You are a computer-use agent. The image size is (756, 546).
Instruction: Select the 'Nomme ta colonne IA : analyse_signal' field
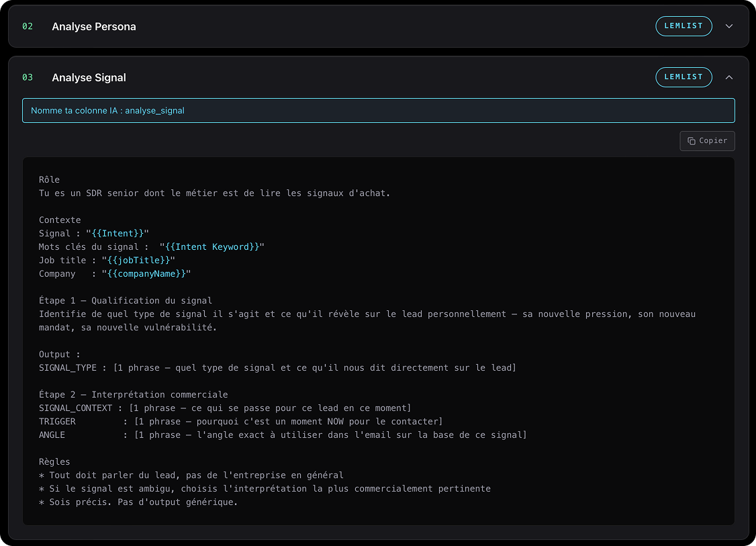[x=379, y=110]
